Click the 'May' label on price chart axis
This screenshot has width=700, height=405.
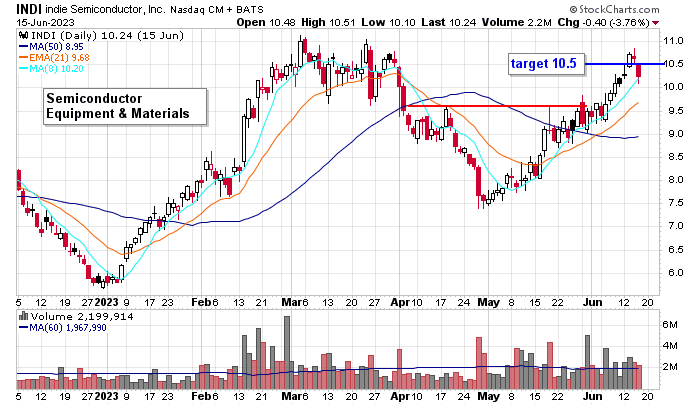click(x=489, y=302)
